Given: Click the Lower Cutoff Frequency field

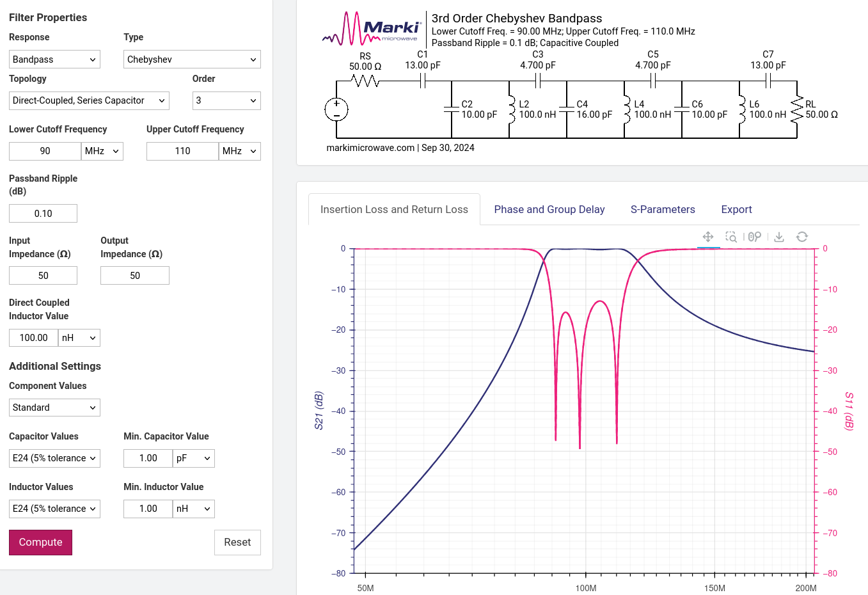Looking at the screenshot, I should tap(45, 151).
